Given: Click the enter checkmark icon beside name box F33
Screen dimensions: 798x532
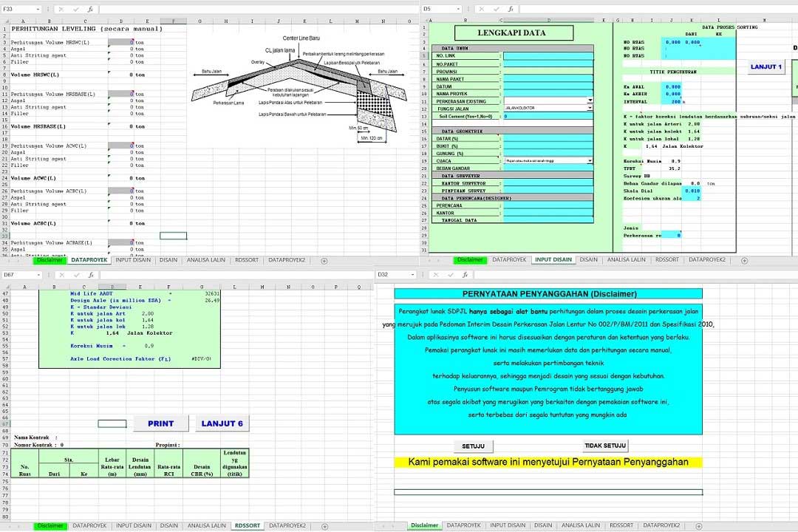Looking at the screenshot, I should [x=75, y=9].
